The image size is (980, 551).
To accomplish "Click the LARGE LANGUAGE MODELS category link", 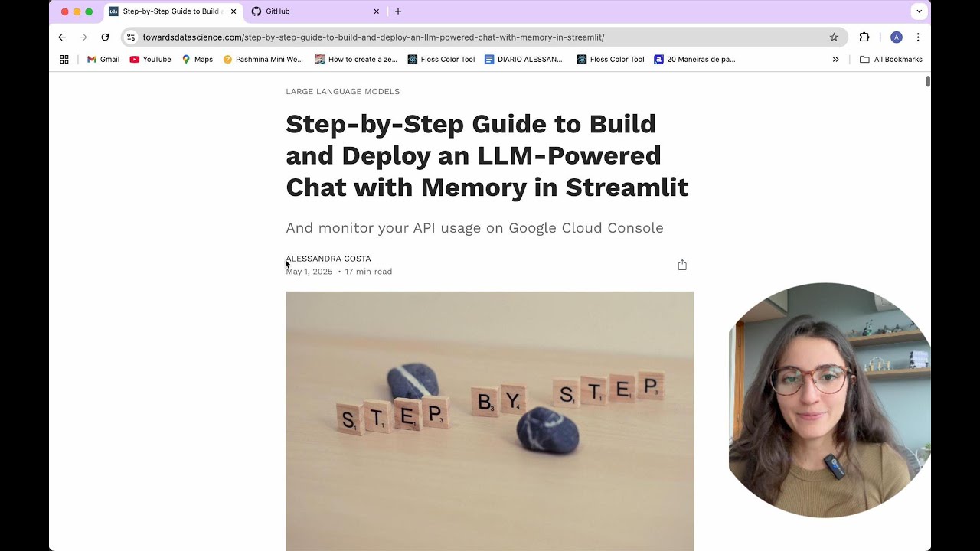I will (342, 91).
